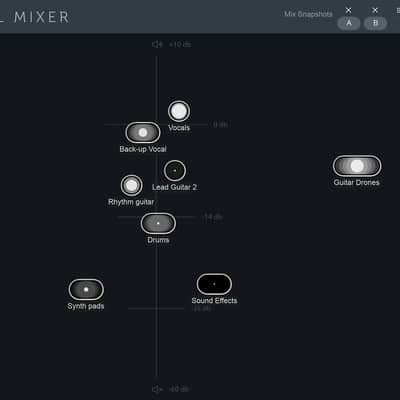Click the Vocals label
The image size is (400, 400).
tap(179, 128)
